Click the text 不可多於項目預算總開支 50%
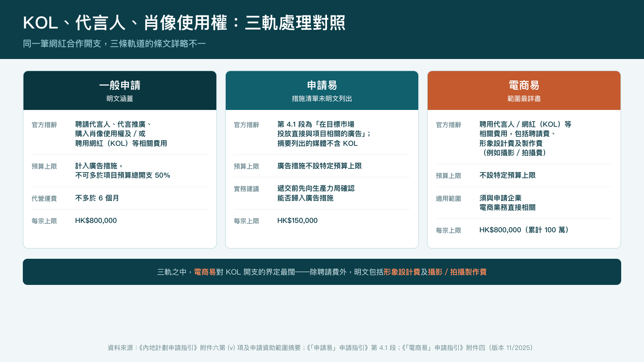644x362 pixels. (123, 175)
